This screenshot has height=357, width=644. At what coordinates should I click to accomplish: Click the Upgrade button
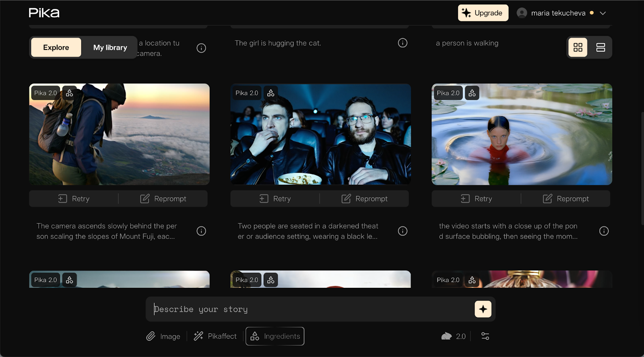pos(483,13)
